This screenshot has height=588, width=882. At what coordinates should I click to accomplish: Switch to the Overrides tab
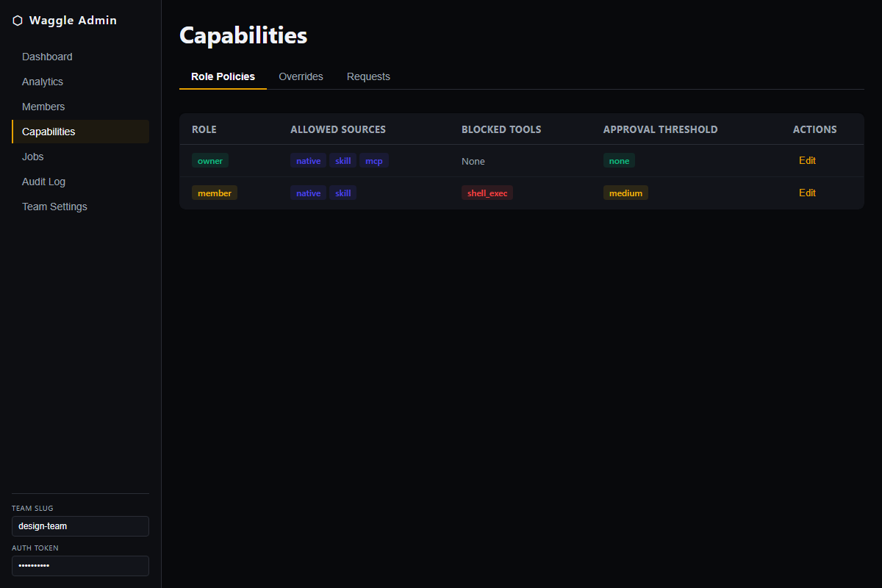pos(301,76)
